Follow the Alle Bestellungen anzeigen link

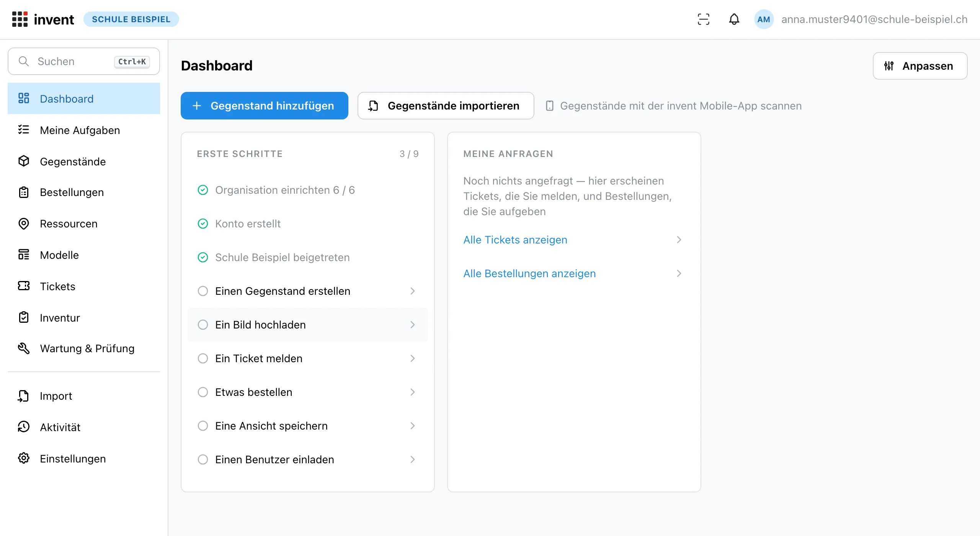[529, 273]
